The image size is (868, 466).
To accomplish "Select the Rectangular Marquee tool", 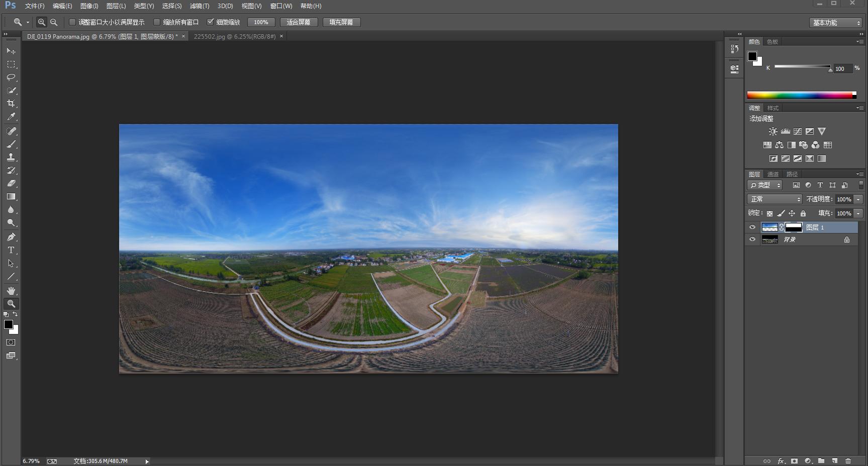I will (11, 64).
